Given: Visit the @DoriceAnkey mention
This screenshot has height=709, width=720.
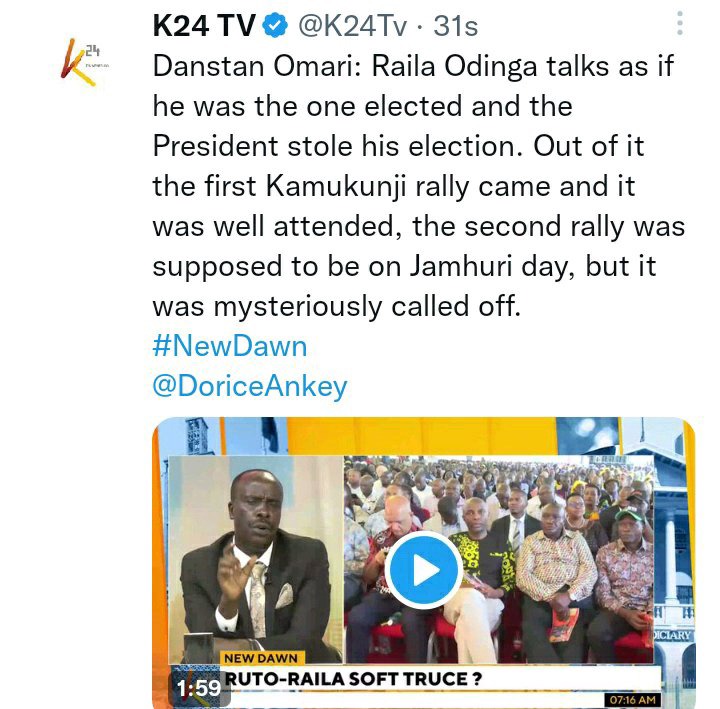Looking at the screenshot, I should click(x=250, y=387).
